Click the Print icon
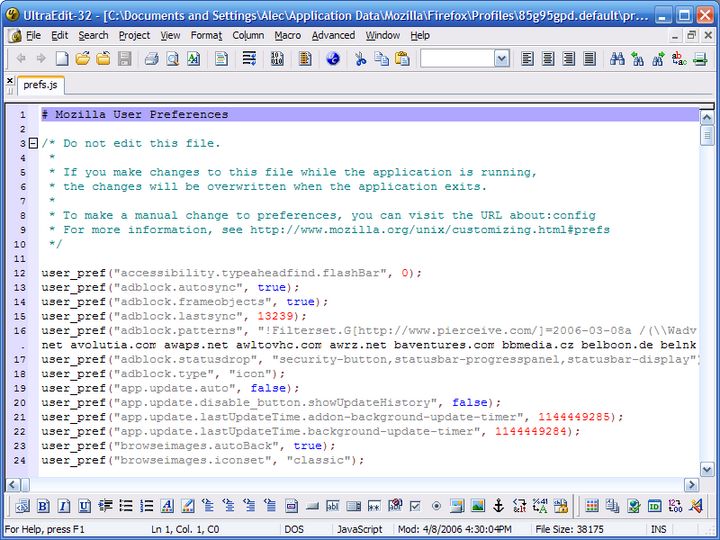Viewport: 720px width, 540px height. pos(152,59)
